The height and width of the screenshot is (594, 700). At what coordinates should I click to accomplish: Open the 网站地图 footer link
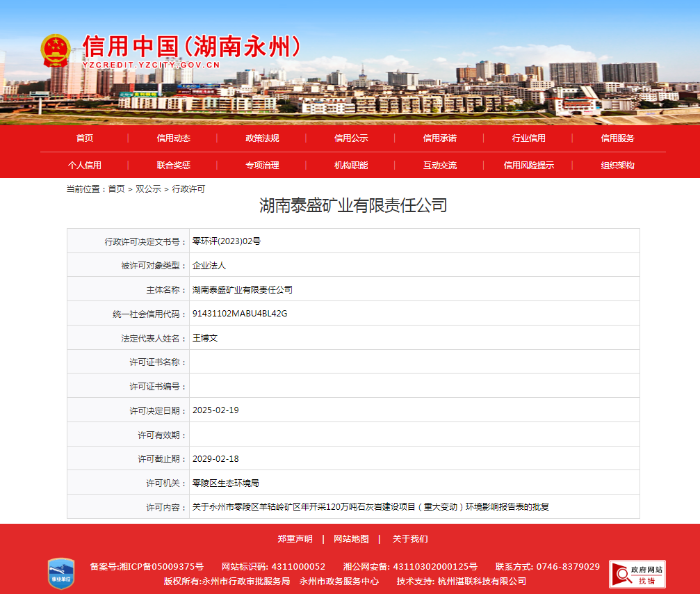pos(351,539)
